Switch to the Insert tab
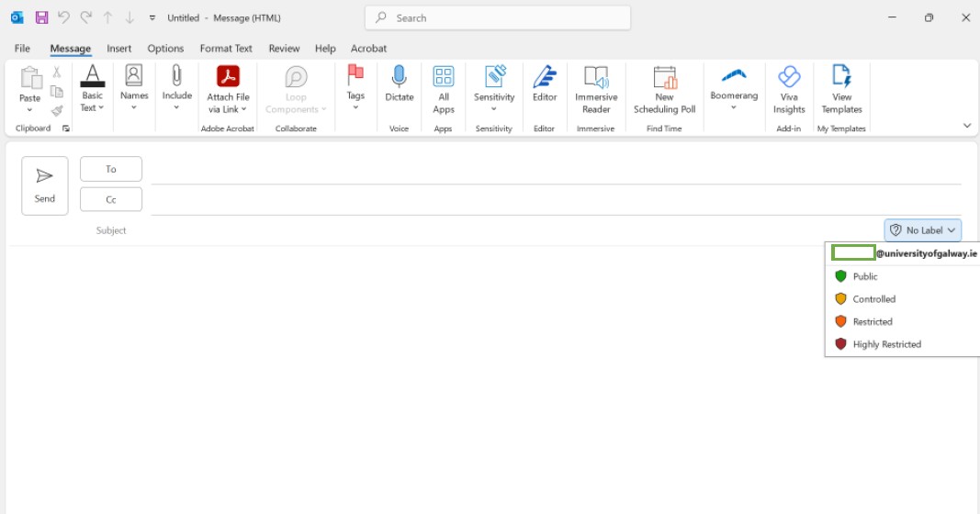Image resolution: width=980 pixels, height=514 pixels. pos(118,48)
